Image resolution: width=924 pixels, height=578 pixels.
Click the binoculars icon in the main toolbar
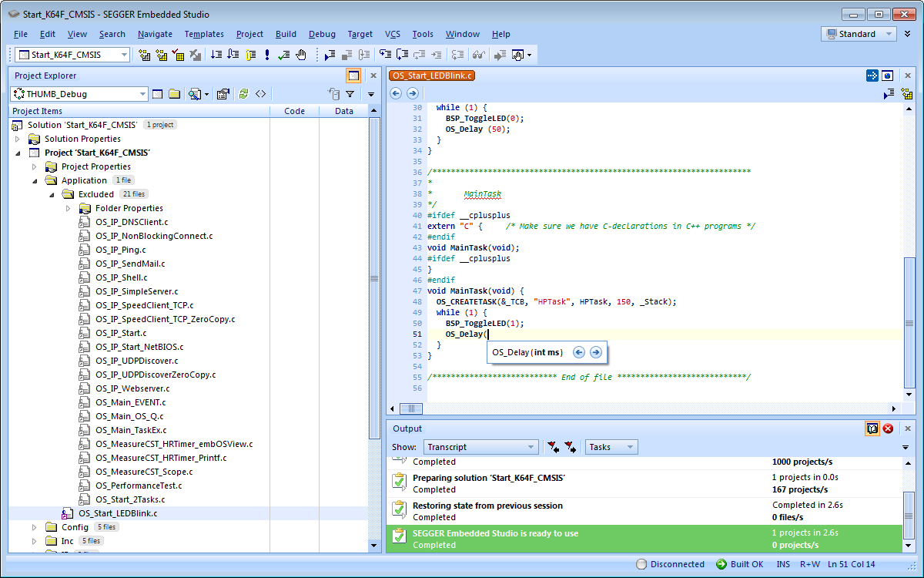[479, 55]
